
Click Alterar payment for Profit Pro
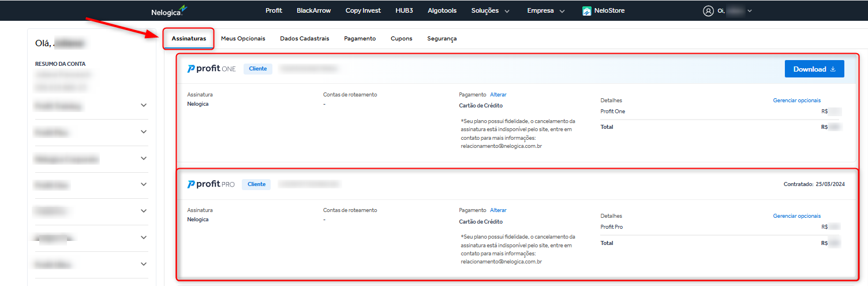click(x=498, y=210)
